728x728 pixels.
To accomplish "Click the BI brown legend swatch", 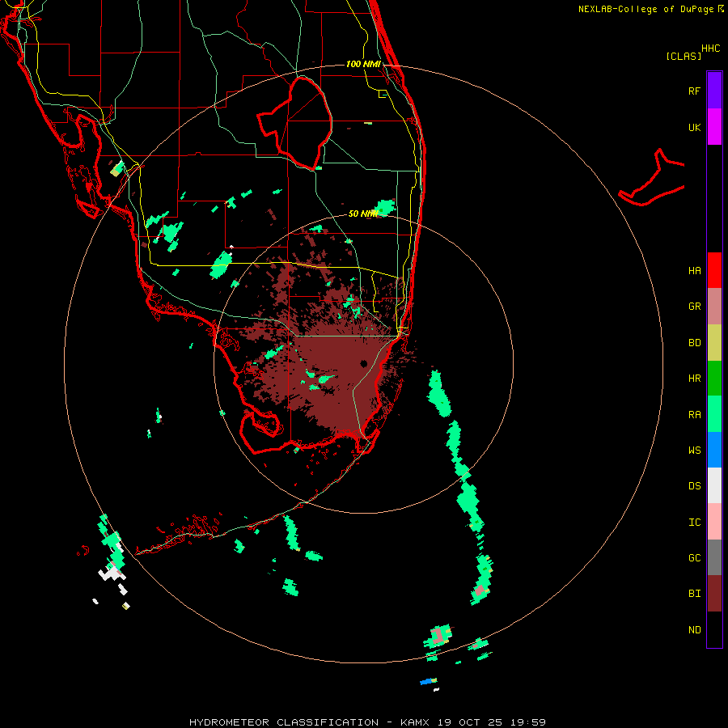I will click(x=714, y=594).
